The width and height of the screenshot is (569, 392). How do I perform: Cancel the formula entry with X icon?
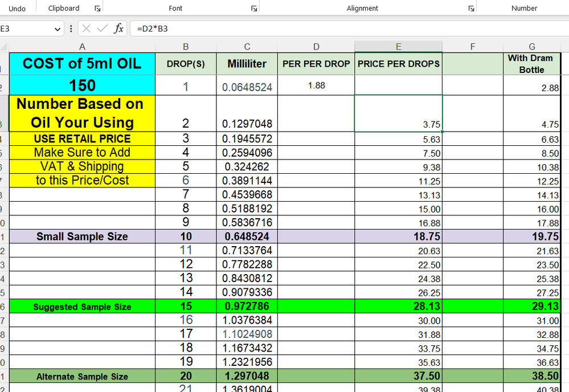click(85, 28)
